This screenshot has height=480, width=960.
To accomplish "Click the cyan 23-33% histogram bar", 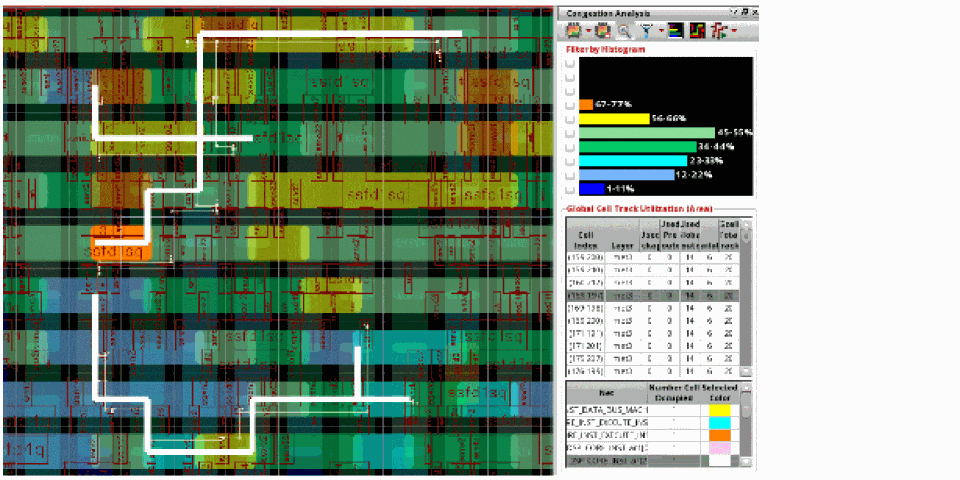I will [x=633, y=161].
